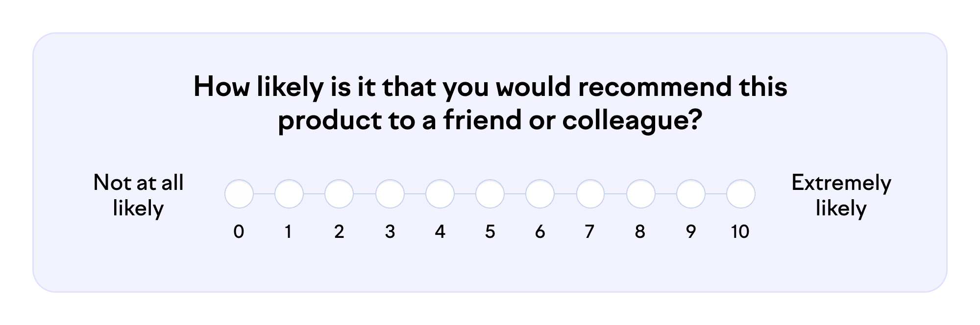Viewport: 980px width, 325px height.
Task: Select the circle above number 9
Action: pyautogui.click(x=691, y=194)
